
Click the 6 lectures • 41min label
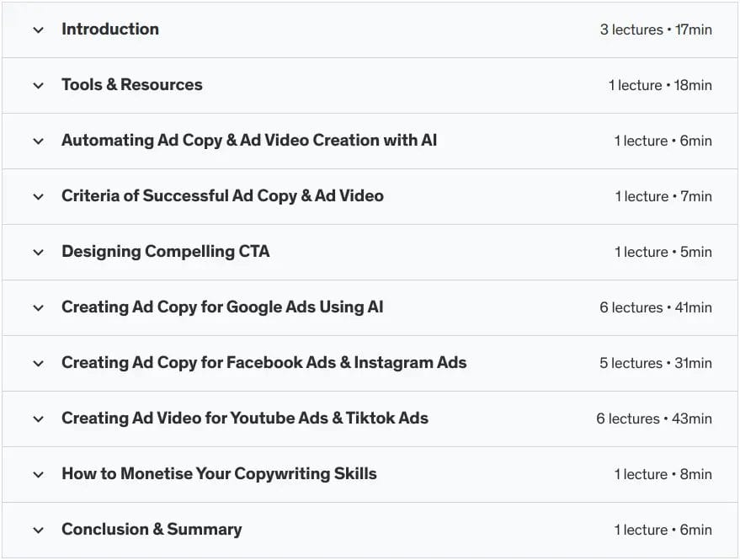(656, 307)
